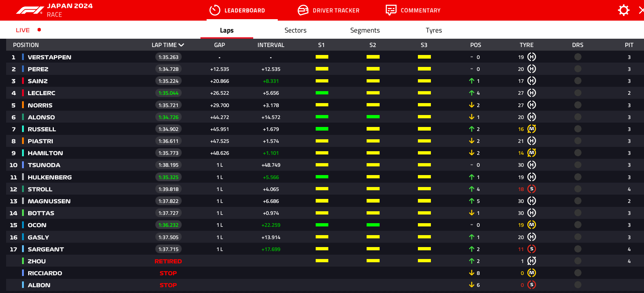Image resolution: width=644 pixels, height=293 pixels.
Task: Switch to the Segments tab
Action: [x=365, y=30]
